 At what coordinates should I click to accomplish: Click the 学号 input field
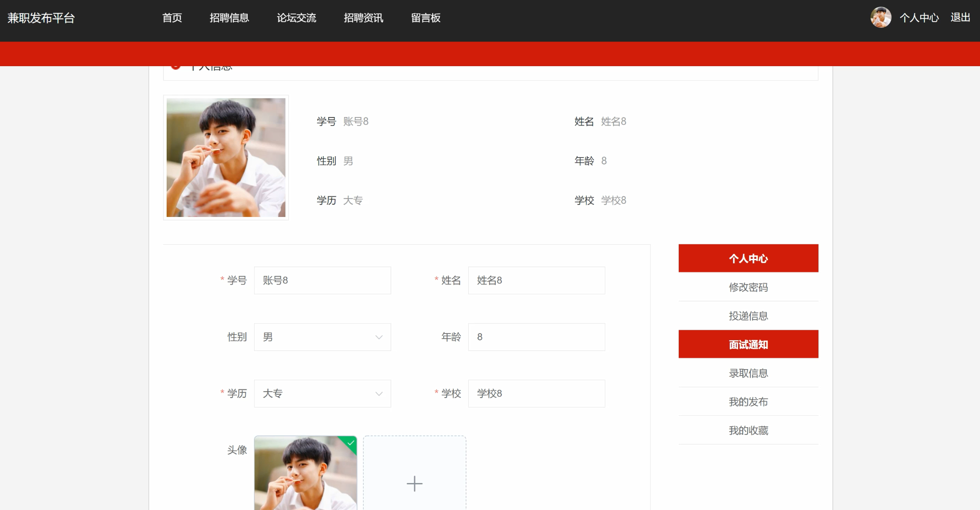point(322,280)
